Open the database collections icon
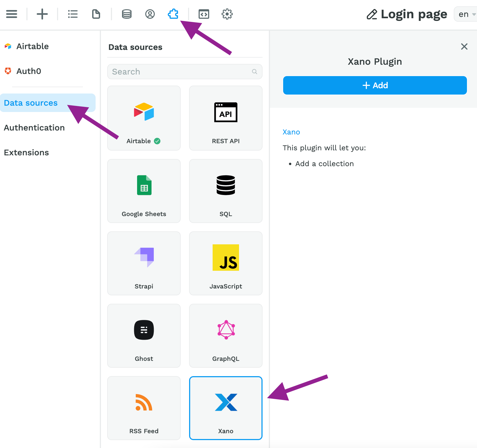The height and width of the screenshot is (448, 477). pyautogui.click(x=127, y=14)
